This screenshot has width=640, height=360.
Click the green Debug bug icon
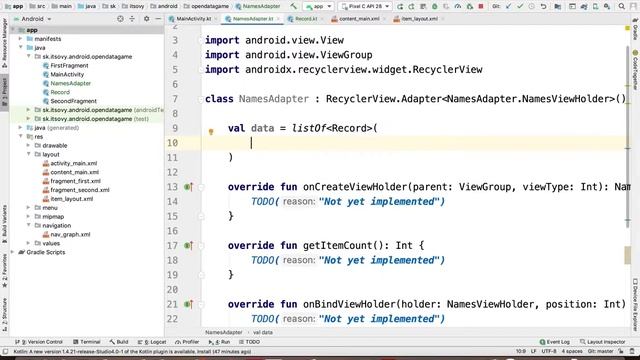coord(435,7)
